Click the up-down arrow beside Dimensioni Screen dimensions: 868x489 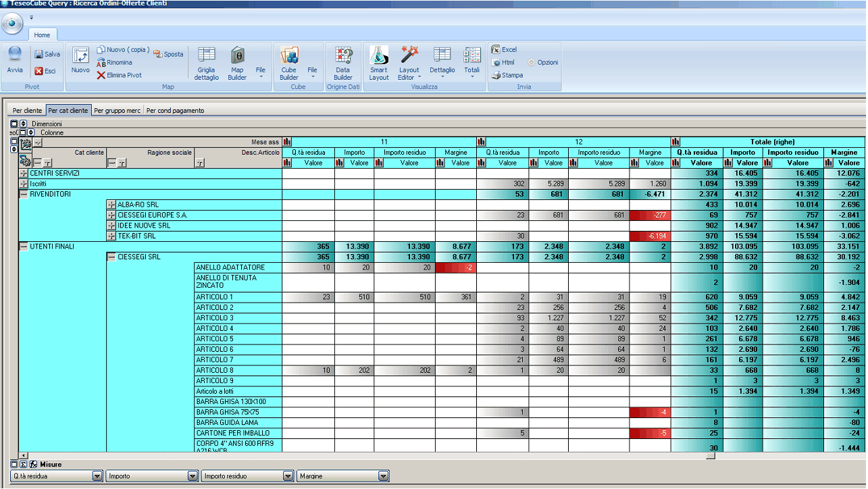point(24,124)
